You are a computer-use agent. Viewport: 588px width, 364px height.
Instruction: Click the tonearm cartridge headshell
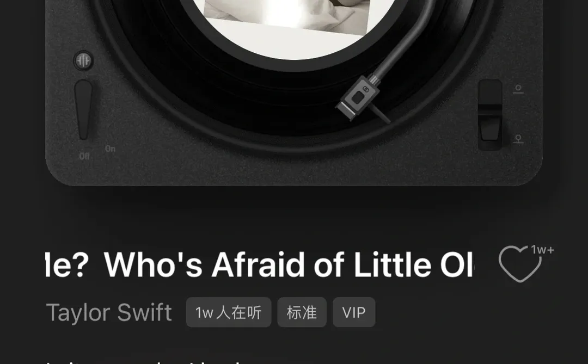[358, 97]
